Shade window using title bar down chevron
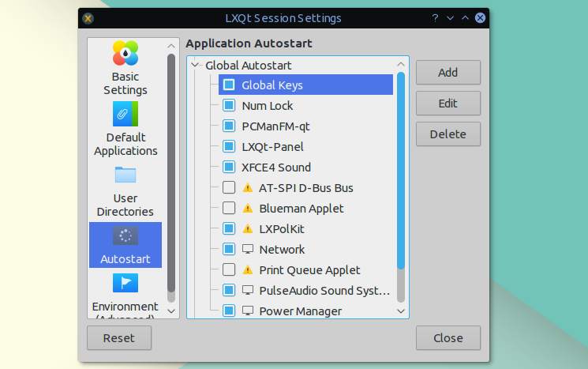This screenshot has width=588, height=369. 450,18
